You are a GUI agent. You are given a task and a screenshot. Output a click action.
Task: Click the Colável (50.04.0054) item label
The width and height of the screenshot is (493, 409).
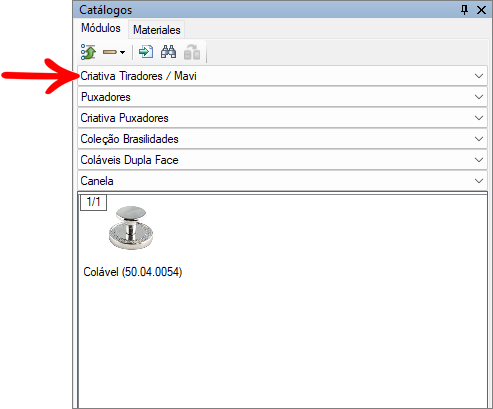point(133,272)
